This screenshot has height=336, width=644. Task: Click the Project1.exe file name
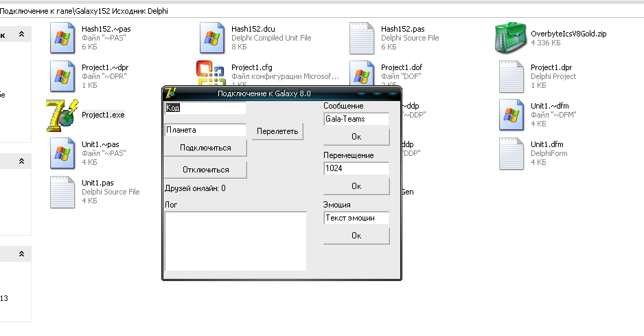pos(103,115)
